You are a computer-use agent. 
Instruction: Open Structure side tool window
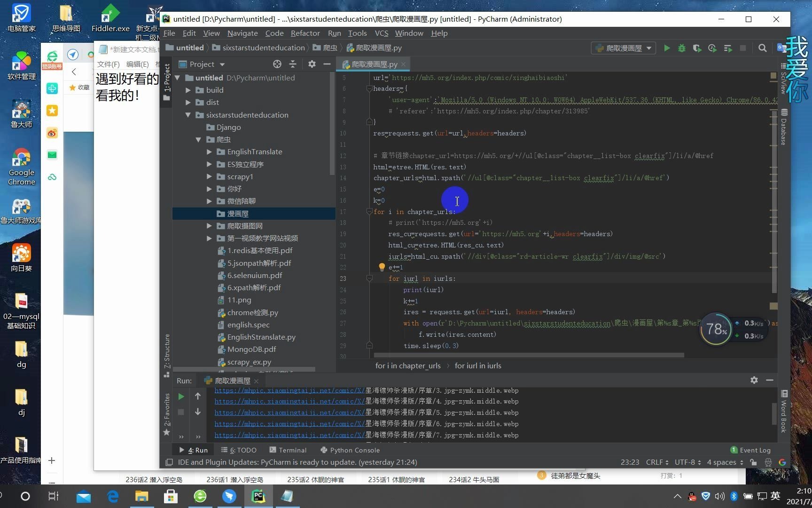point(167,356)
